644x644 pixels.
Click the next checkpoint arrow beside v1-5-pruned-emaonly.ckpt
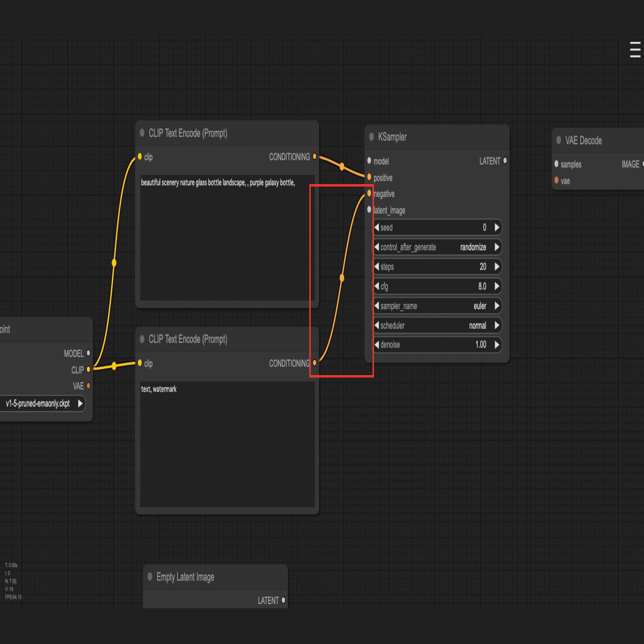(80, 403)
